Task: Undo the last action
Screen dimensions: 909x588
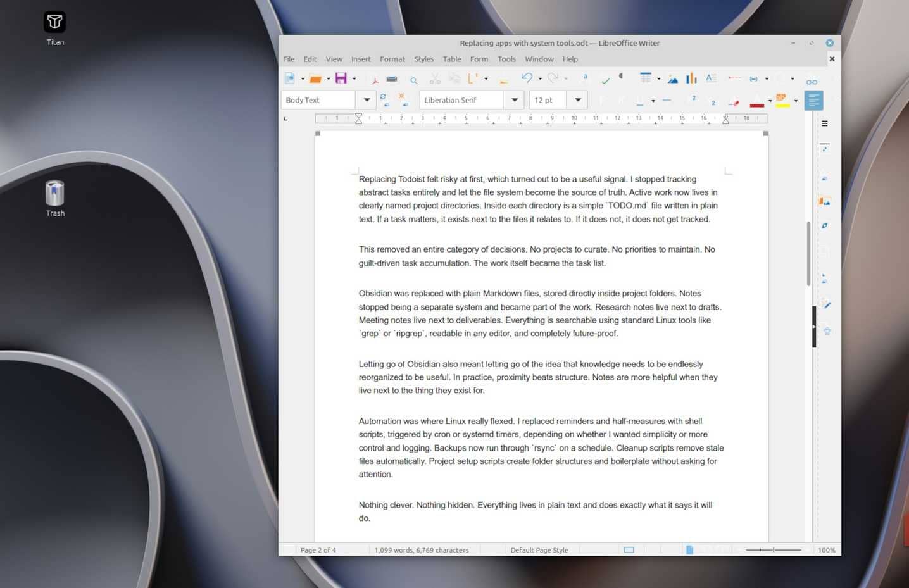Action: [x=527, y=78]
